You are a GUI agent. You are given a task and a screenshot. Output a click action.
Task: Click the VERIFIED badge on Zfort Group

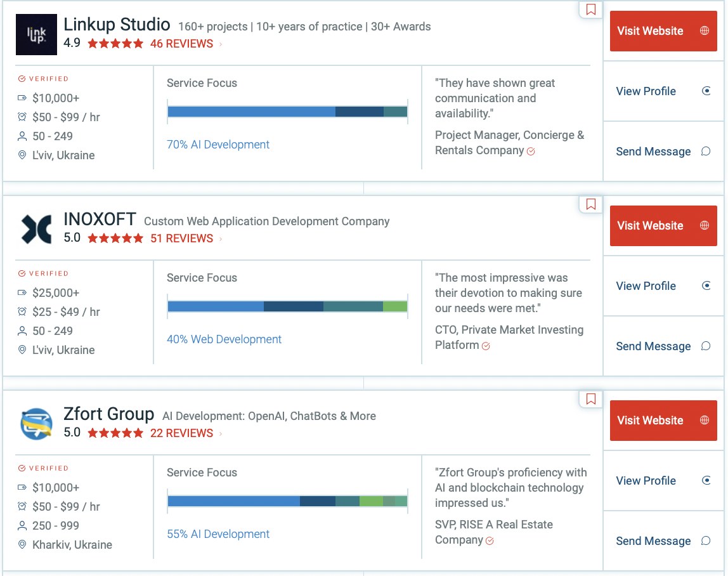43,468
